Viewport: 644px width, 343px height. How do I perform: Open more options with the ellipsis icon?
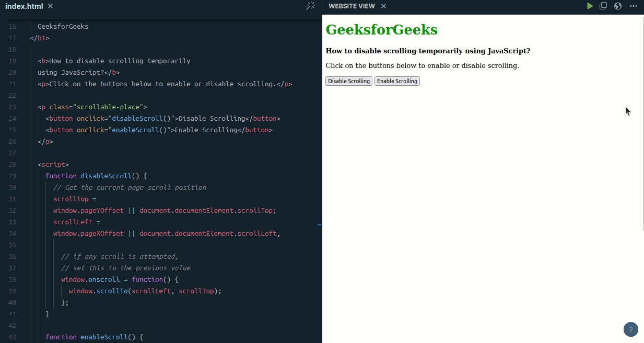click(x=634, y=6)
